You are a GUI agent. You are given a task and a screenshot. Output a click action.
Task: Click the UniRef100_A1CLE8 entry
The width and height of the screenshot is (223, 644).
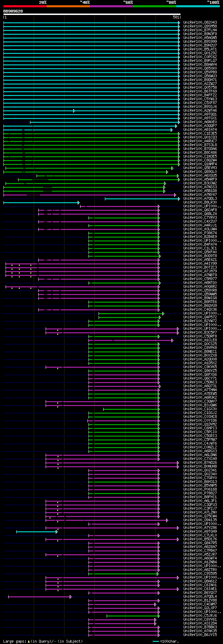pyautogui.click(x=200, y=340)
